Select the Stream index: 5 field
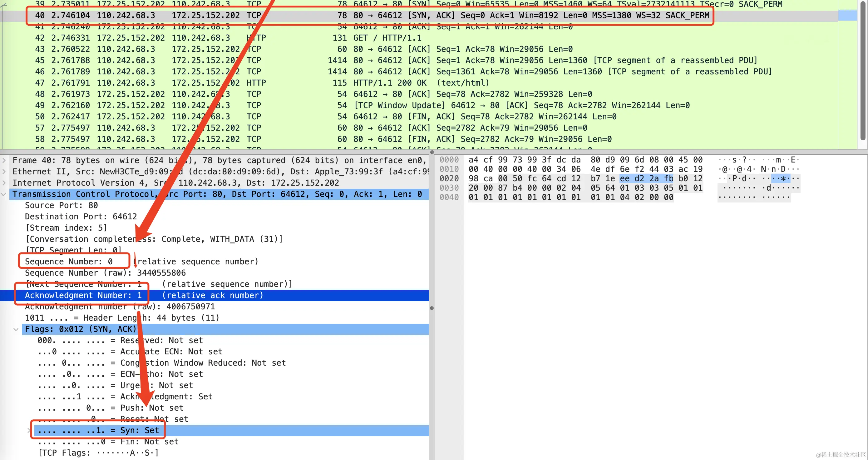Screen dimensions: 868x460 point(66,228)
